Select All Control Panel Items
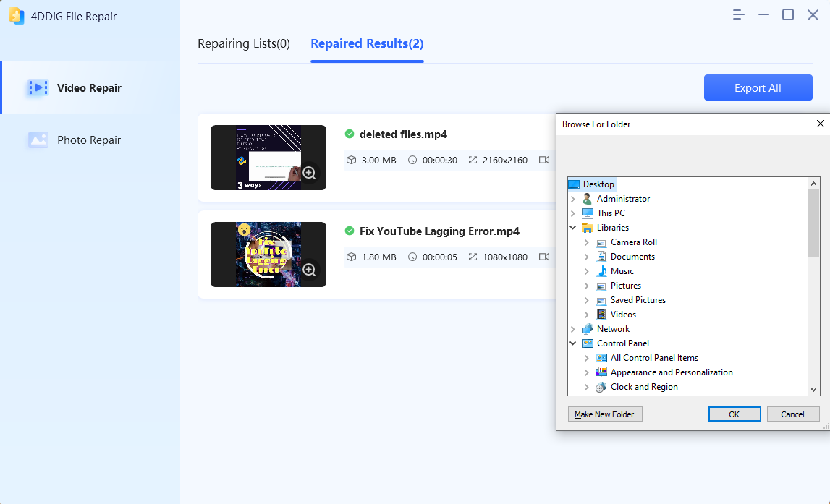This screenshot has height=504, width=830. tap(653, 357)
